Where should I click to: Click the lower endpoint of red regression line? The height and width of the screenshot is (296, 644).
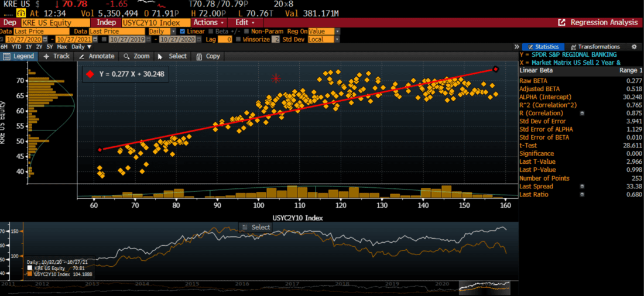(x=100, y=150)
